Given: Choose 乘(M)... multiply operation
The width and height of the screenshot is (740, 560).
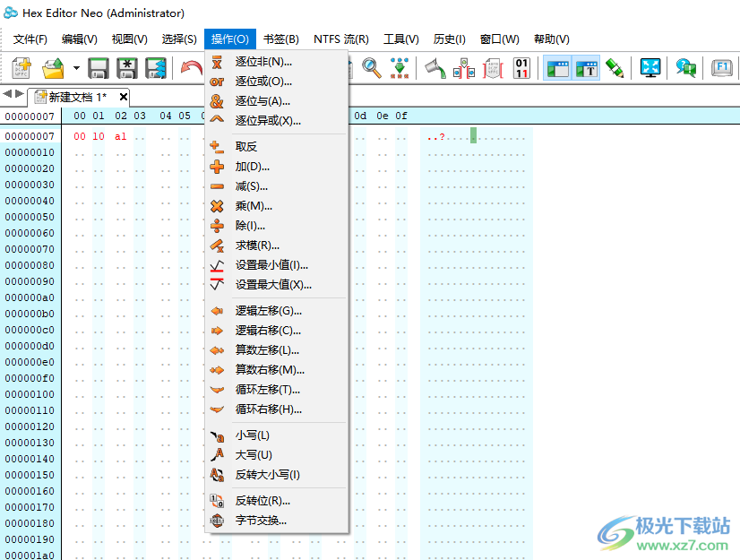Looking at the screenshot, I should [277, 206].
